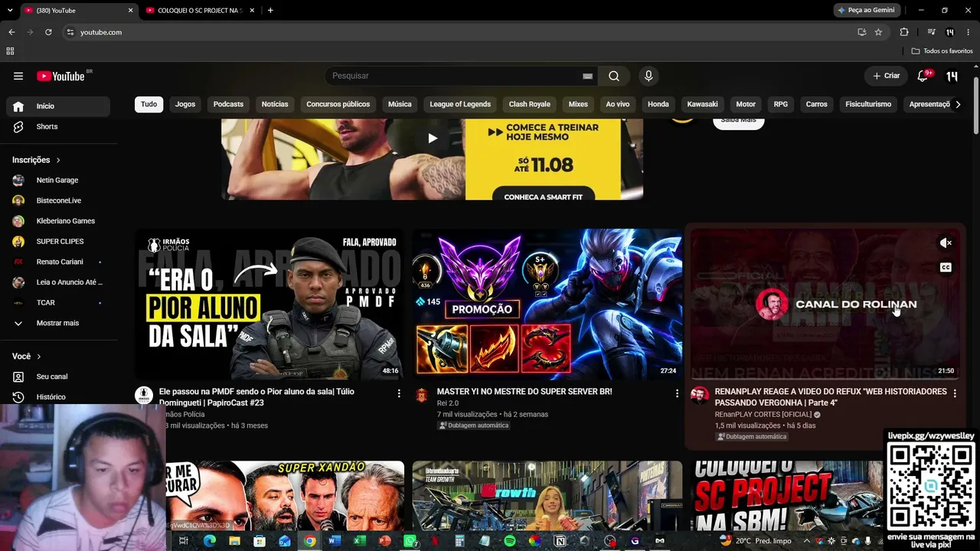Open more options for Master Yi video
Image resolution: width=980 pixels, height=551 pixels.
[x=677, y=393]
